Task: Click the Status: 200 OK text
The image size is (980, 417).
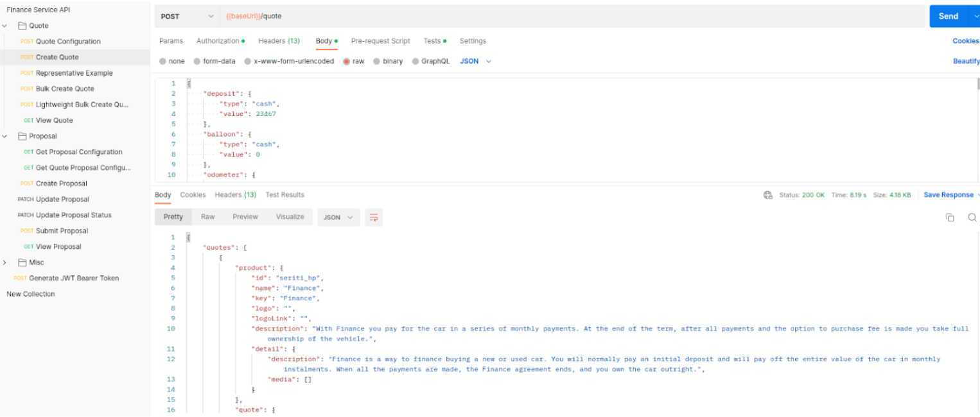Action: pos(801,195)
